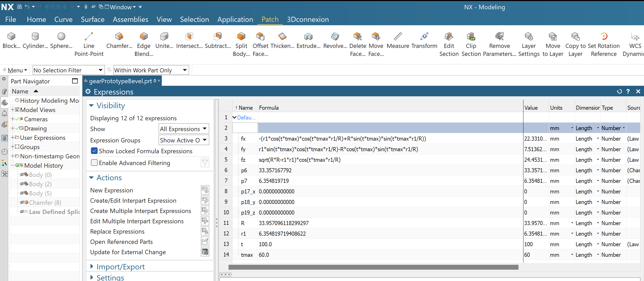The height and width of the screenshot is (281, 644).
Task: Select the Edge Blend tool
Action: click(143, 37)
